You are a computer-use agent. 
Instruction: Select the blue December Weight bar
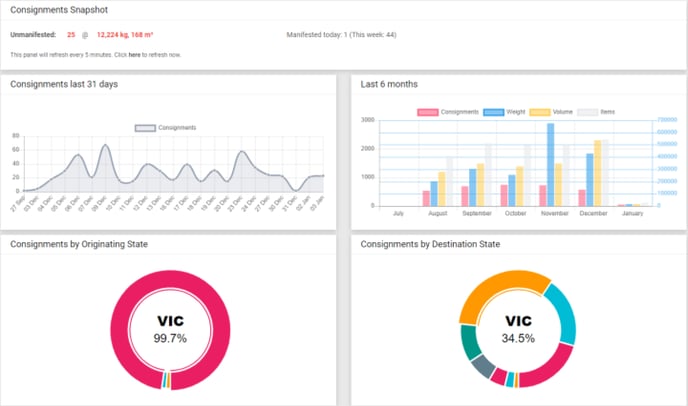pos(590,180)
